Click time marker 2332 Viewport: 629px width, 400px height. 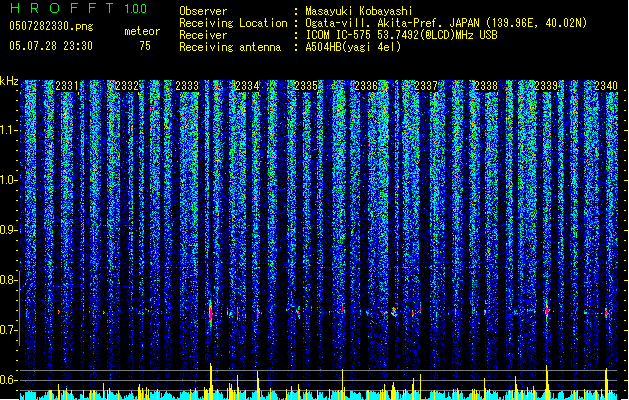127,85
